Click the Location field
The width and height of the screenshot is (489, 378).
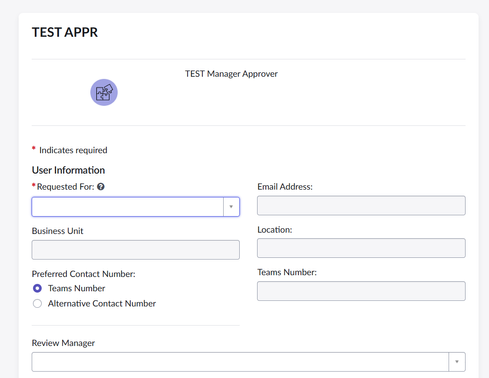[x=361, y=248]
